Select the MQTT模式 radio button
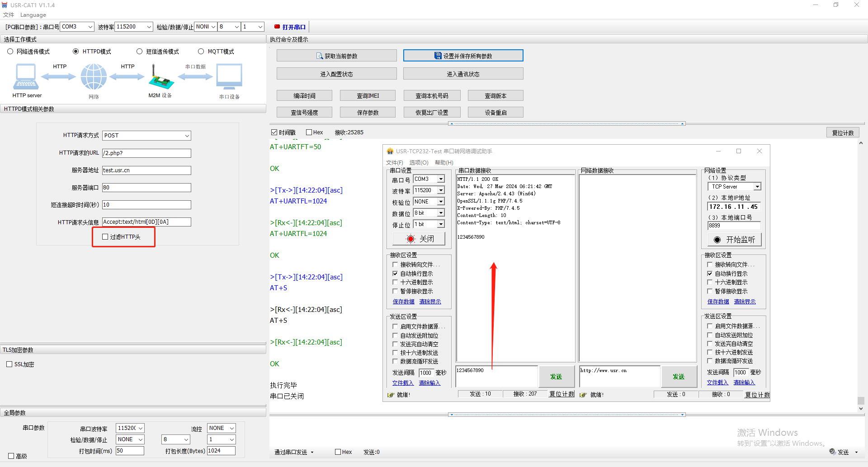 click(x=201, y=52)
